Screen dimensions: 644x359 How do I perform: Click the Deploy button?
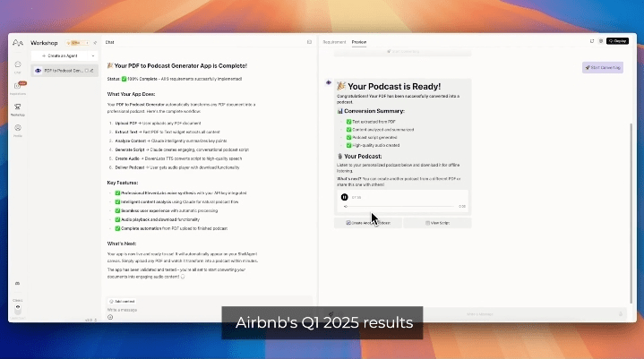(617, 41)
